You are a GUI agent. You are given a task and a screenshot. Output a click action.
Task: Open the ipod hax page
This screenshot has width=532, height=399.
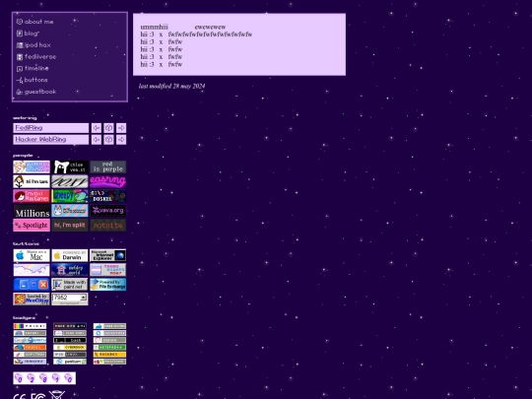click(33, 45)
